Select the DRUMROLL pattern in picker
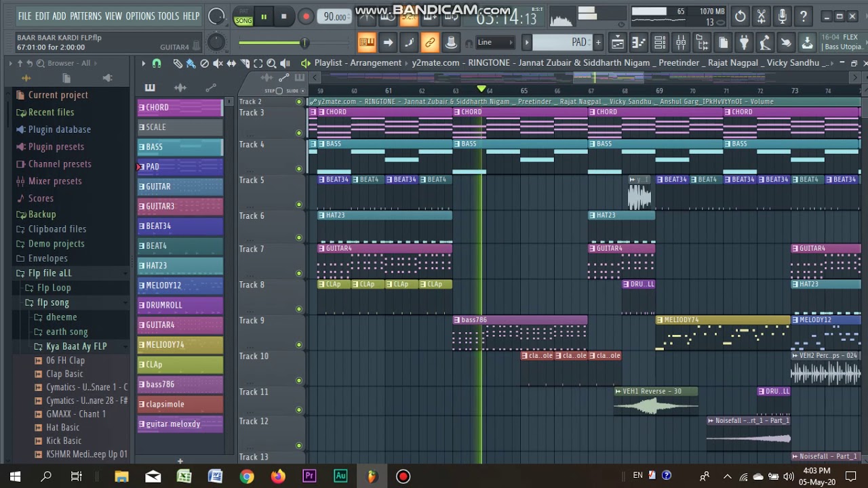 (x=180, y=305)
